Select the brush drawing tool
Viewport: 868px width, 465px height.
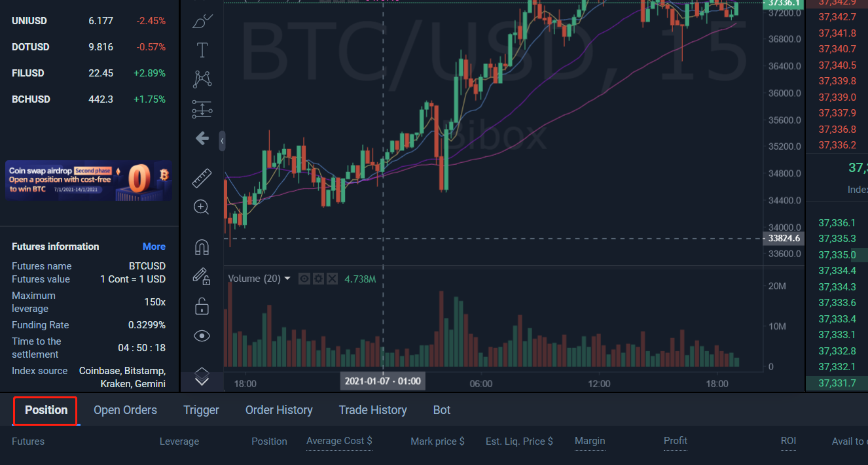(x=202, y=21)
